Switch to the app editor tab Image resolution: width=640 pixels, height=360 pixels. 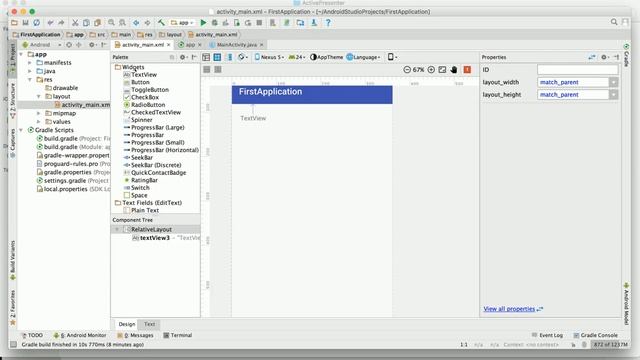[x=190, y=44]
